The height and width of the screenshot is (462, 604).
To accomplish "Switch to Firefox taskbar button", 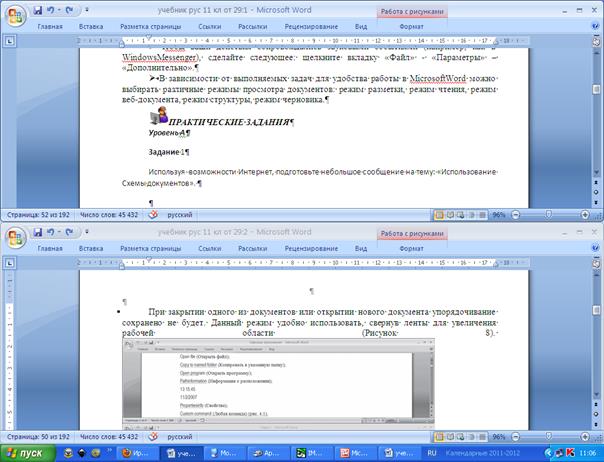I will click(x=137, y=454).
